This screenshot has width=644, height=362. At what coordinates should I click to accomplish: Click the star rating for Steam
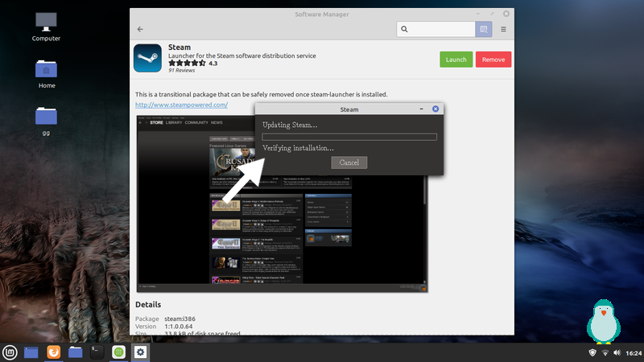pos(187,64)
